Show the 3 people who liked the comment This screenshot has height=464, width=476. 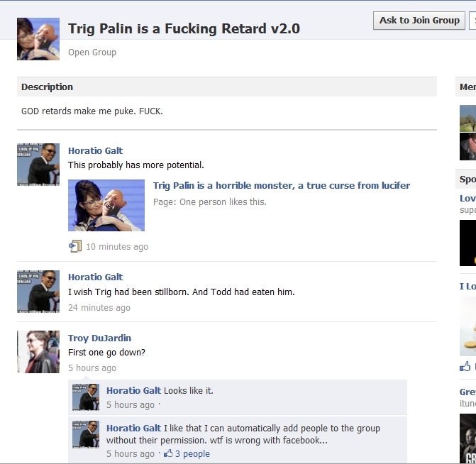tap(192, 454)
